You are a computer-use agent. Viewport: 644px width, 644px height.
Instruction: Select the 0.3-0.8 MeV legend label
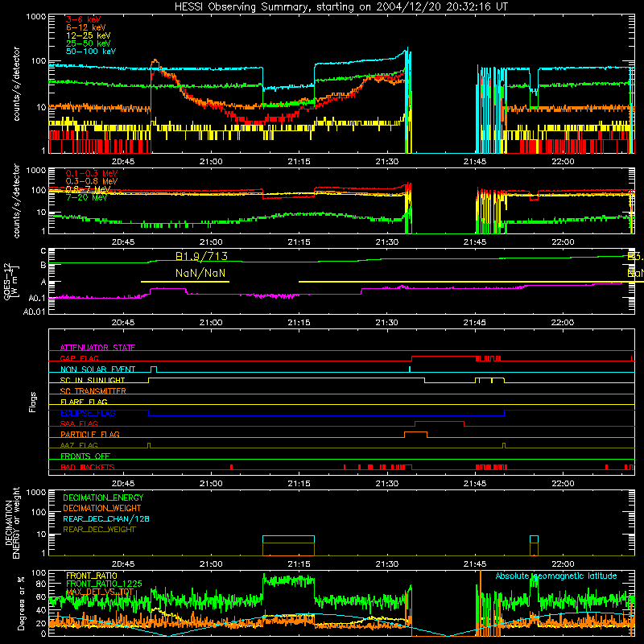(x=92, y=181)
